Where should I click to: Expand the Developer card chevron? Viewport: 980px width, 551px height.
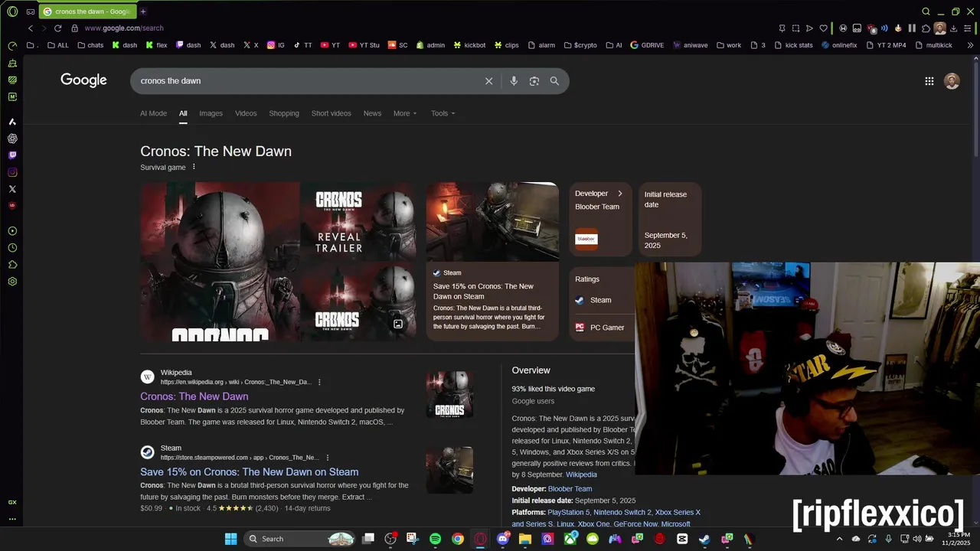[x=620, y=194]
